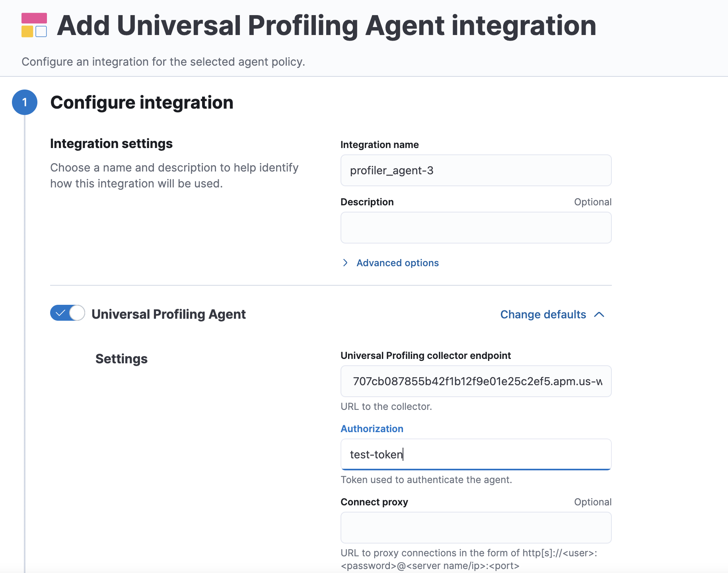Click the Description field label

point(367,202)
